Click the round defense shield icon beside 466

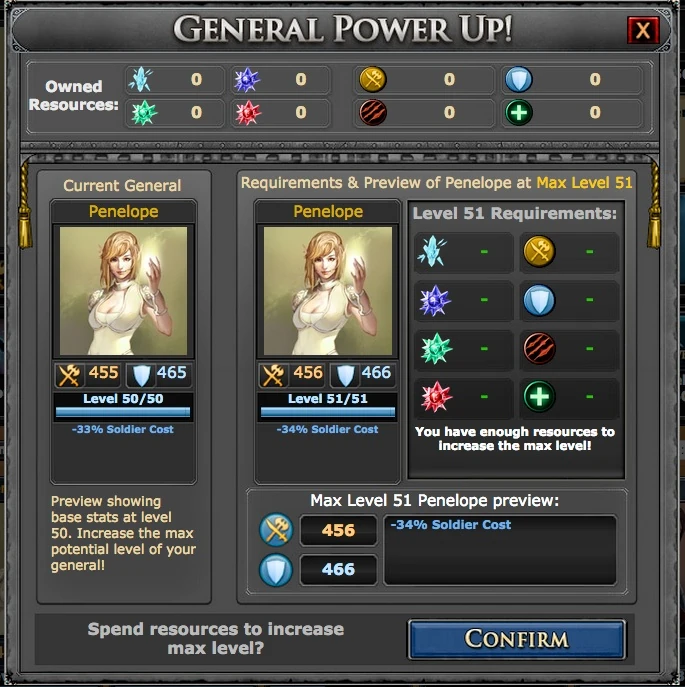coord(276,570)
